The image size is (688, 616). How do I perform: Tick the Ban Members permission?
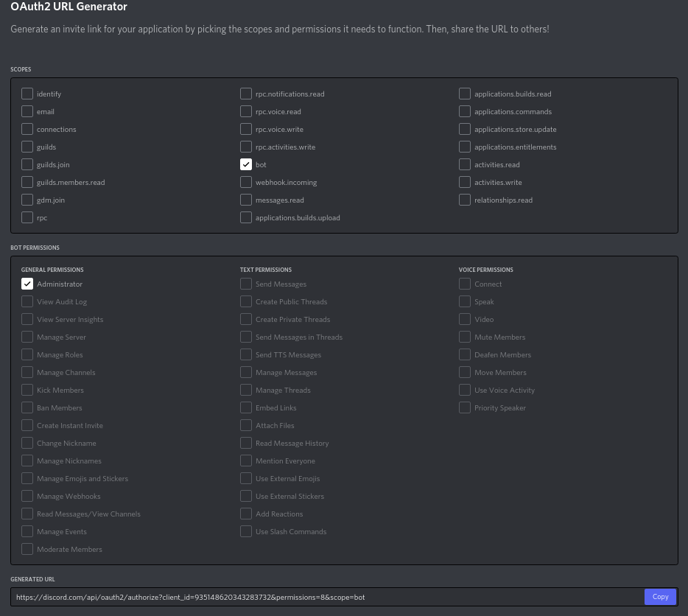(27, 408)
